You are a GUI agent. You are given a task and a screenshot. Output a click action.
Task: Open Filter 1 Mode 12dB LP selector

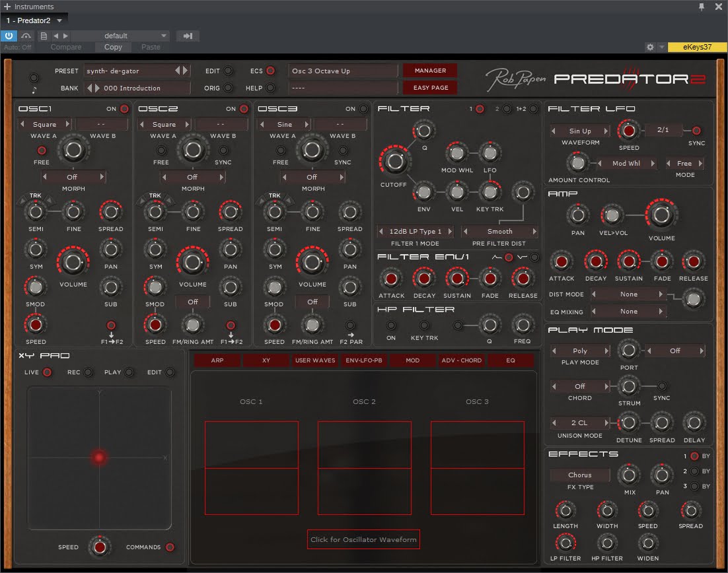point(416,231)
